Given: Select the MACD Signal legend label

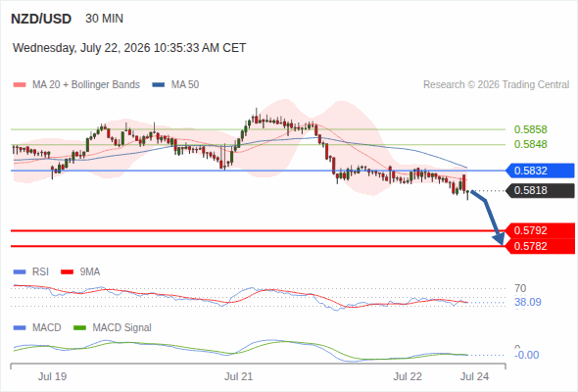Looking at the screenshot, I should point(122,327).
